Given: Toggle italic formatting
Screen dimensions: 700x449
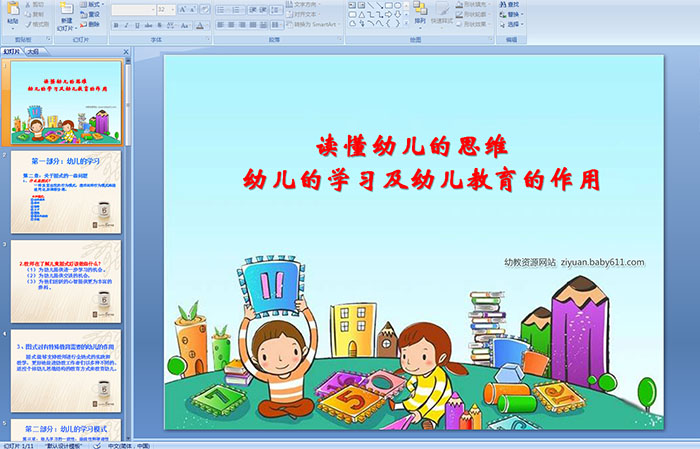Looking at the screenshot, I should (126, 26).
